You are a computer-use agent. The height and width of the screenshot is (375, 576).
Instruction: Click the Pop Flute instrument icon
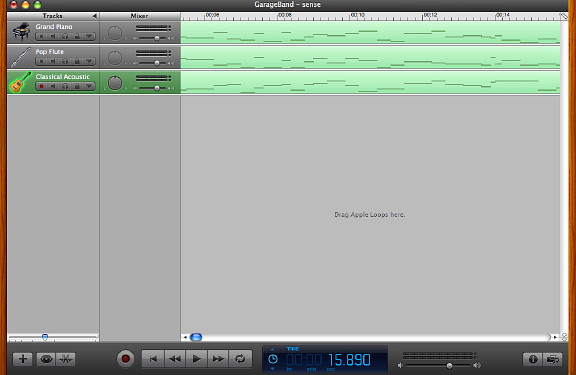pos(21,57)
